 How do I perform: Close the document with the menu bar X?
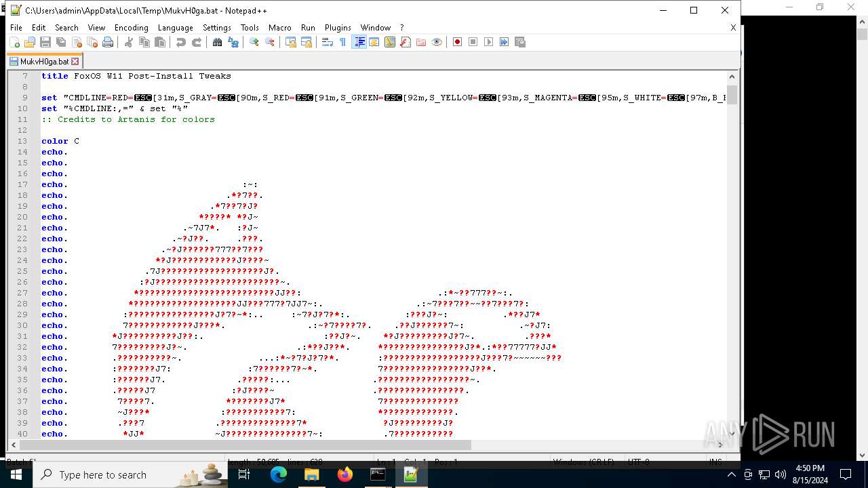(x=733, y=28)
